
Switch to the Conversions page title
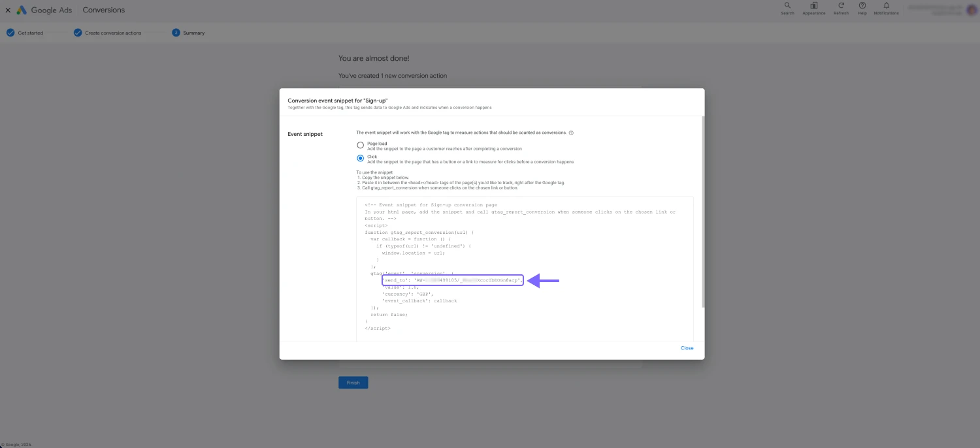pos(103,9)
